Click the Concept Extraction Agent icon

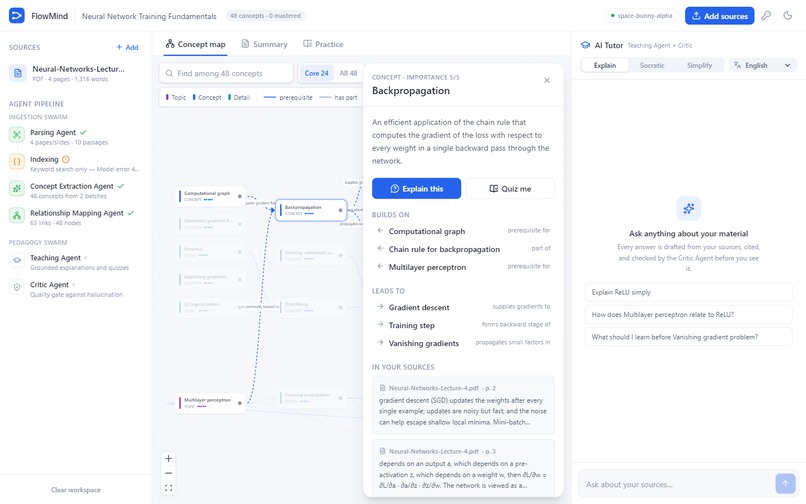(17, 188)
